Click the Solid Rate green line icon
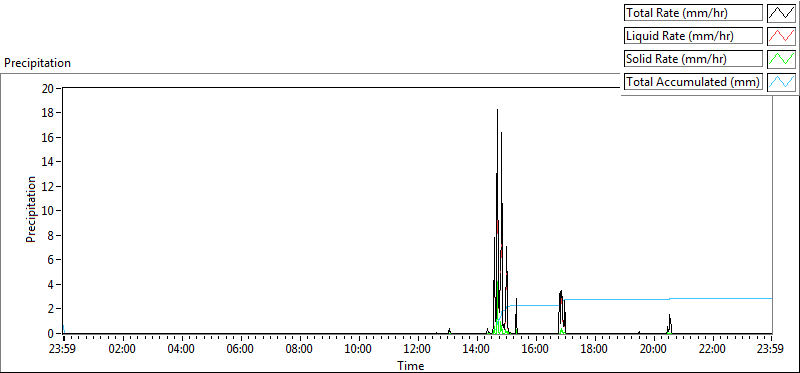The width and height of the screenshot is (800, 373). tap(782, 59)
